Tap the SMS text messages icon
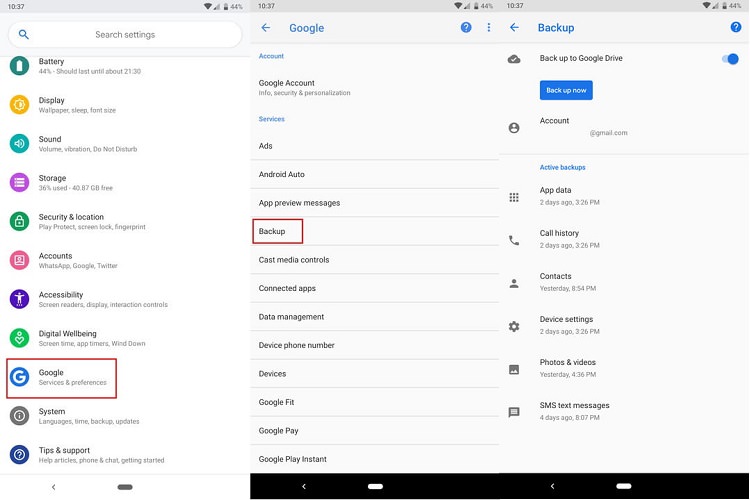This screenshot has height=500, width=750. [x=514, y=412]
